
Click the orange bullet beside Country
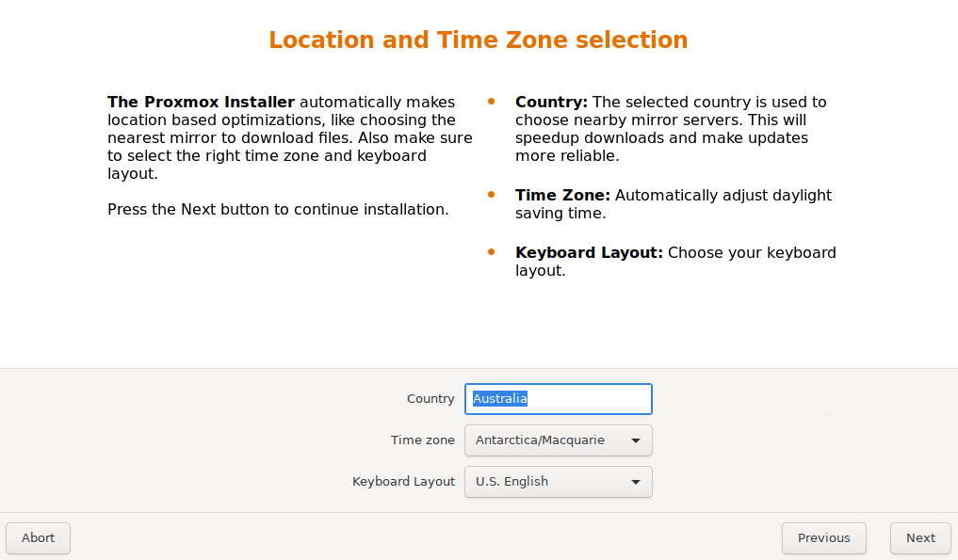491,102
